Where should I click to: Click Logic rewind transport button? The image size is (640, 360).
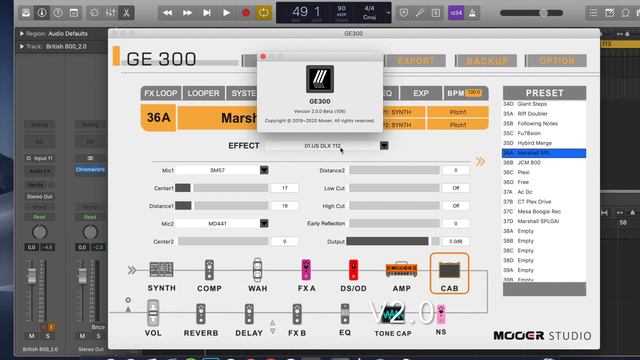coord(167,13)
